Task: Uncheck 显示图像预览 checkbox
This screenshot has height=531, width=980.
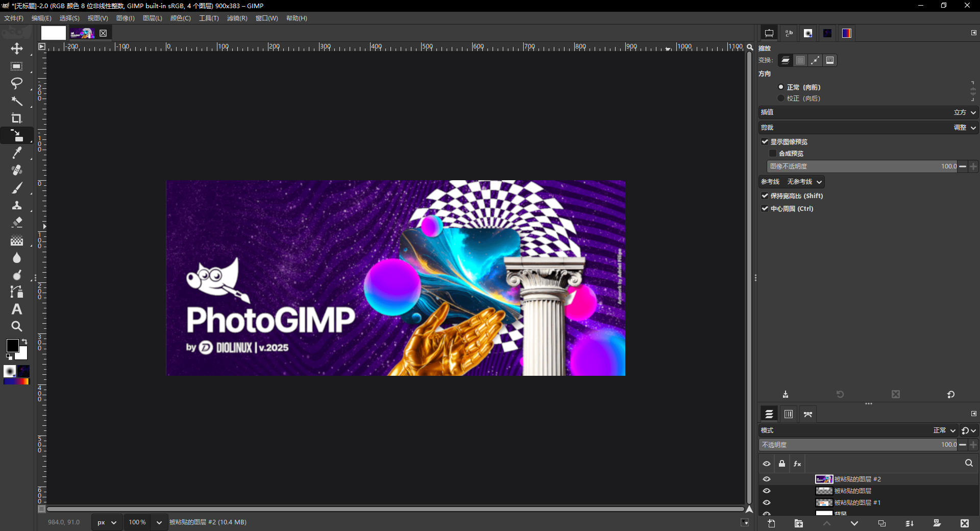Action: pos(765,142)
